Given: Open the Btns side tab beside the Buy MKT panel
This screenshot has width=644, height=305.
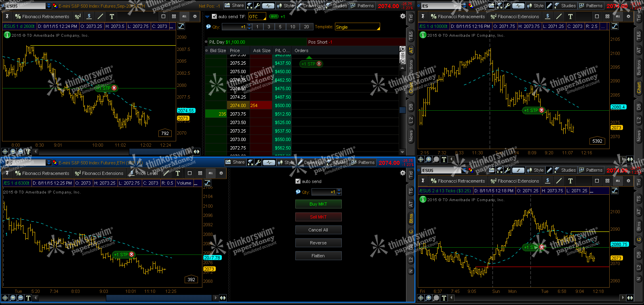Looking at the screenshot, I should point(411,219).
